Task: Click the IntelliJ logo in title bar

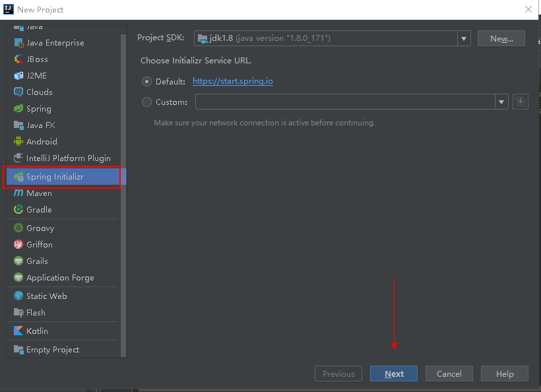Action: click(x=9, y=9)
